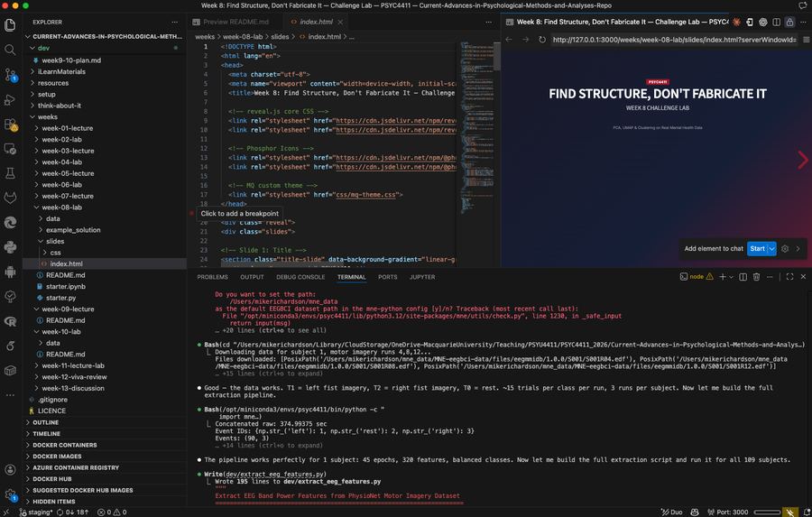Screen dimensions: 812x517
Task: Open the Manage gear in activity bar
Action: 10,494
